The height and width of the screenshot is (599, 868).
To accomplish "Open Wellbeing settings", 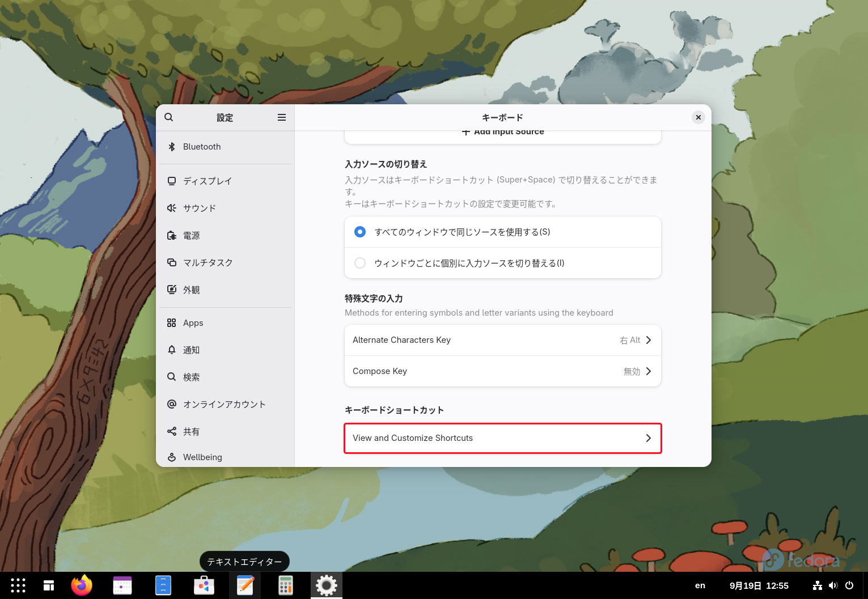I will [x=225, y=457].
